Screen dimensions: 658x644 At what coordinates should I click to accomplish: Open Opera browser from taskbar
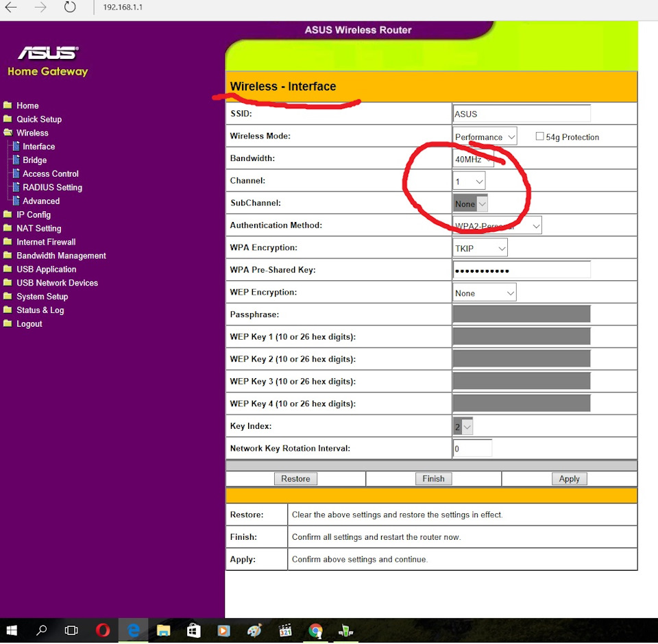coord(103,630)
